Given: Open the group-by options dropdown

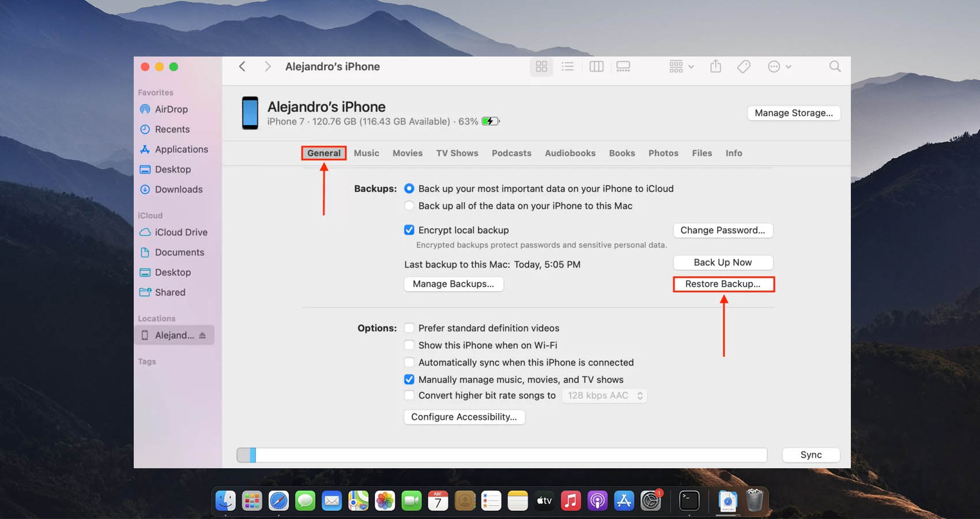Looking at the screenshot, I should 681,67.
